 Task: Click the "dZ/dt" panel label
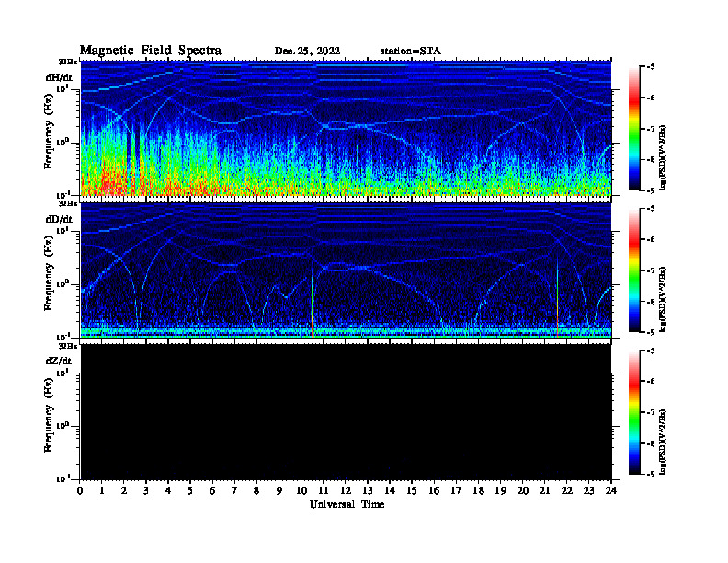tap(59, 361)
